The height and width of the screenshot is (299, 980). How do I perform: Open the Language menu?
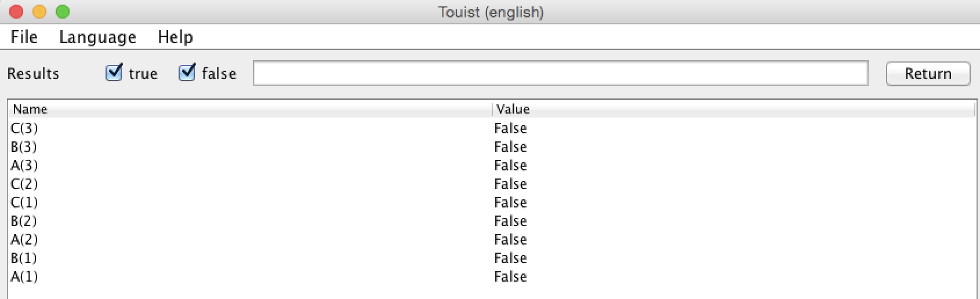click(97, 37)
